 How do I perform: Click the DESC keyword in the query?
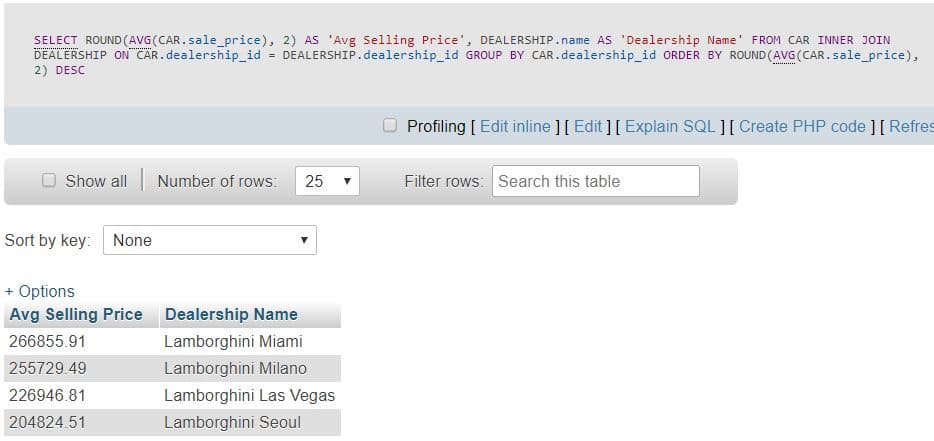click(x=70, y=70)
